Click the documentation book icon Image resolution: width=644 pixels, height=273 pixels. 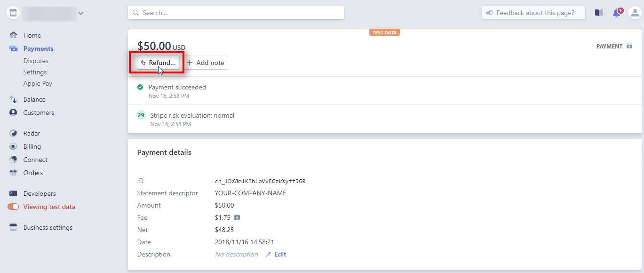[598, 13]
